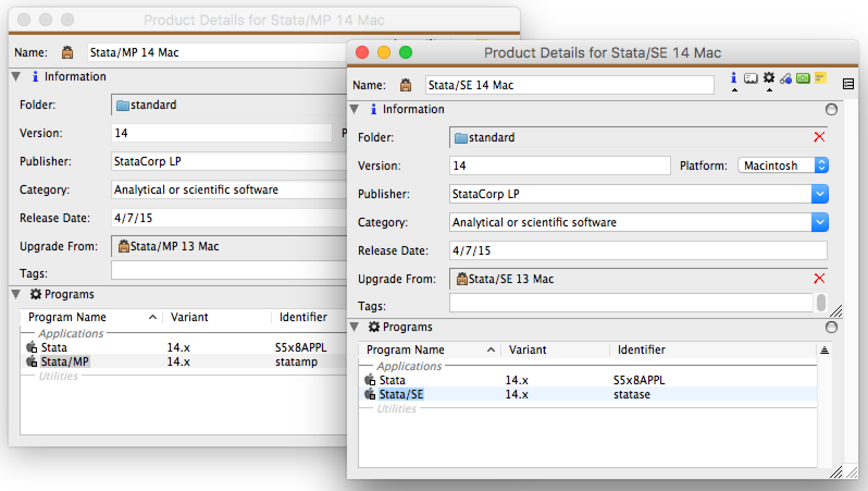Click the Release Date field in Stata/SE window
Image resolution: width=868 pixels, height=491 pixels.
click(x=638, y=250)
